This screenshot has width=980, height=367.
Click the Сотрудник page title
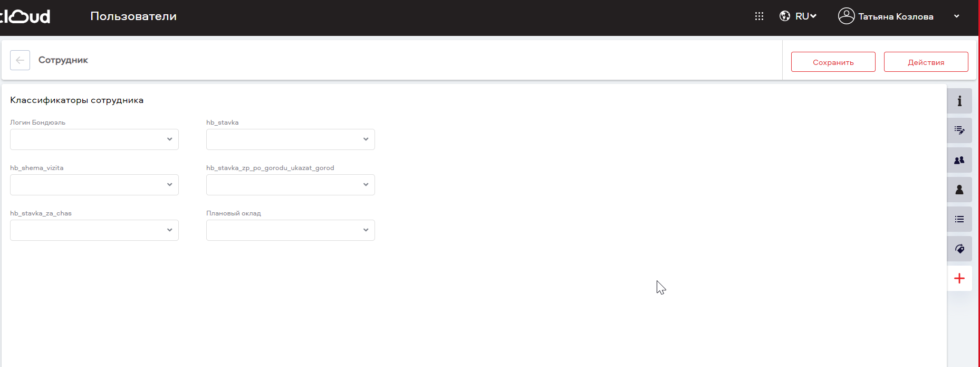(x=63, y=60)
